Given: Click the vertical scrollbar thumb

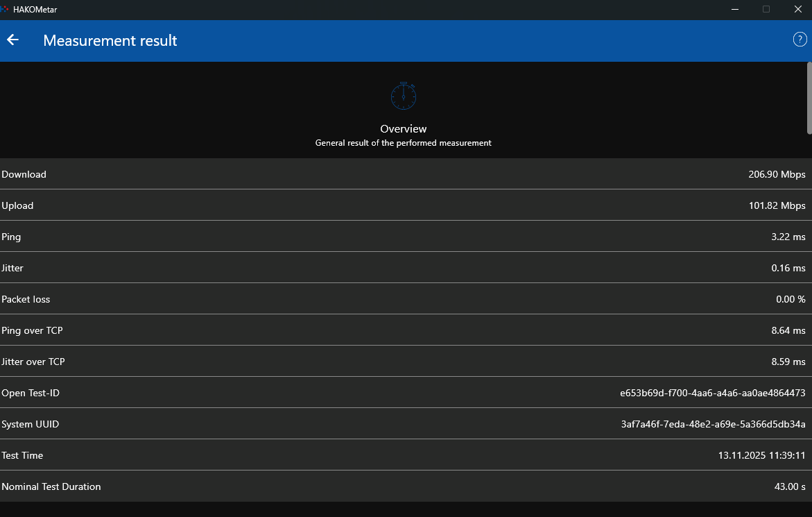Looking at the screenshot, I should 809,98.
